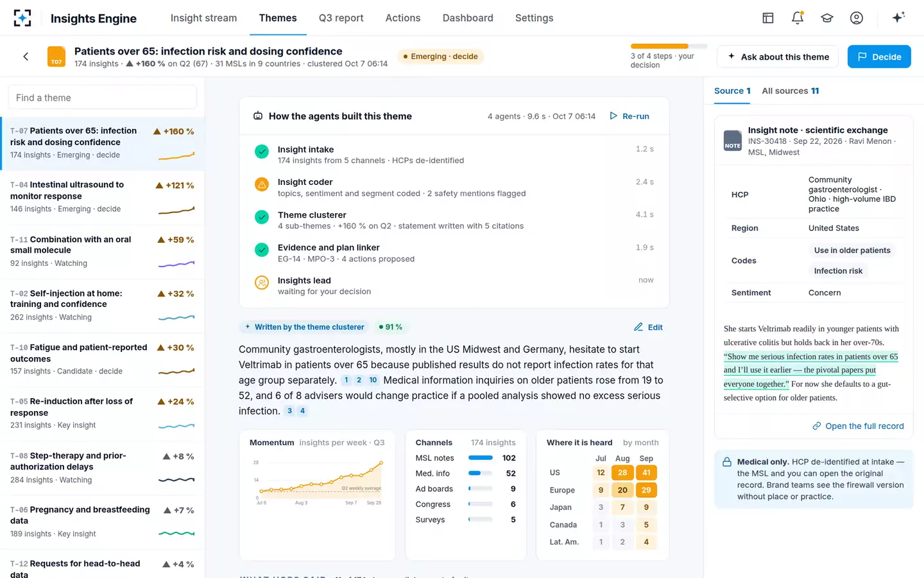Open citation number 3 chip

[290, 411]
